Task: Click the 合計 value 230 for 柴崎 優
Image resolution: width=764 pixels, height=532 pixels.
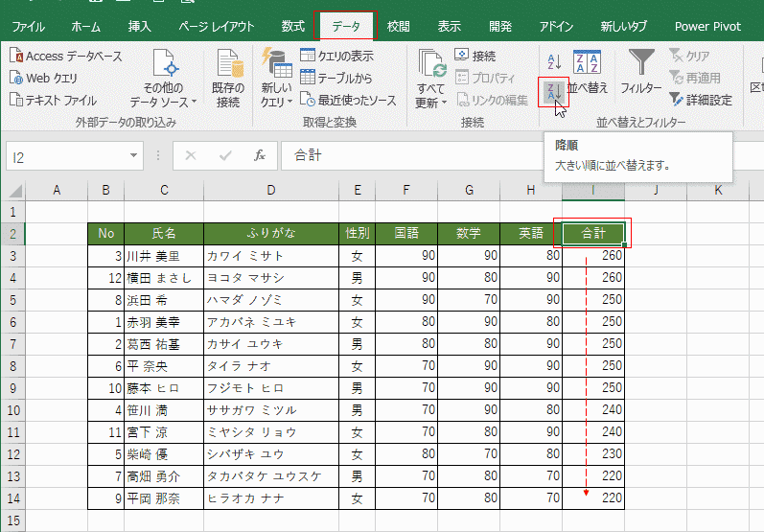Action: pyautogui.click(x=593, y=454)
